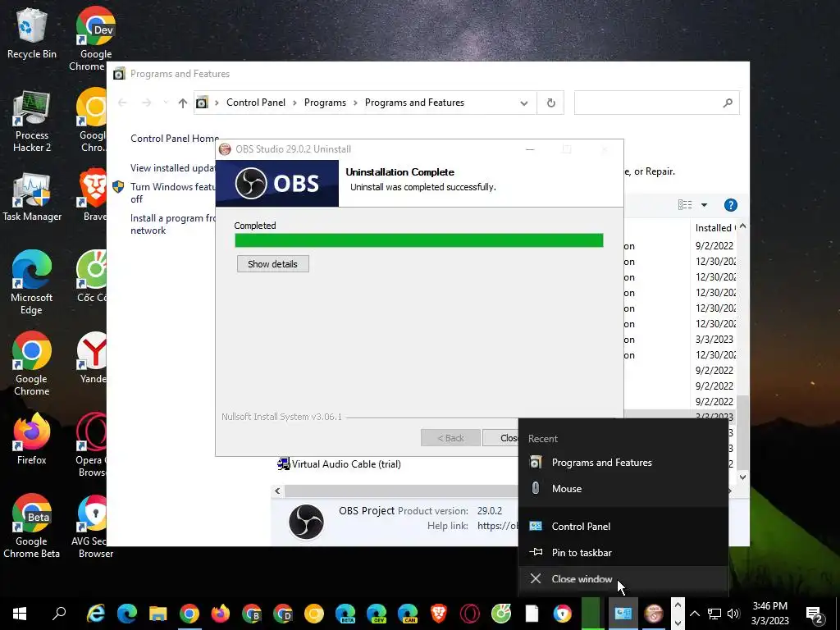Open Windows Start menu
The width and height of the screenshot is (840, 630).
click(20, 613)
